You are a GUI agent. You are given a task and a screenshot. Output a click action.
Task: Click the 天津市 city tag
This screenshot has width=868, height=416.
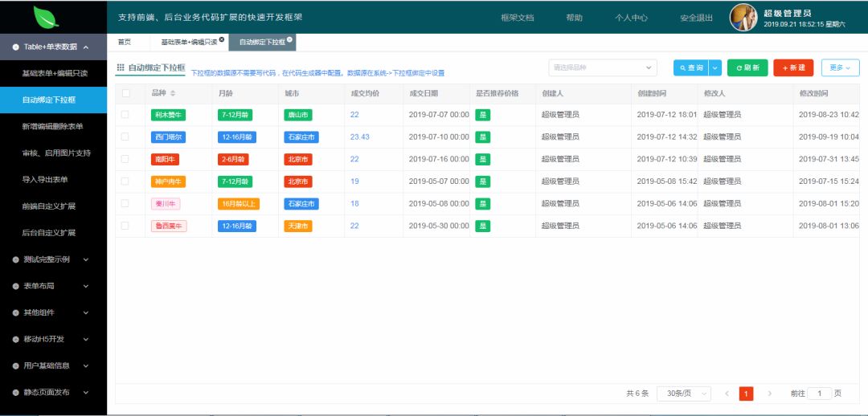coord(298,226)
